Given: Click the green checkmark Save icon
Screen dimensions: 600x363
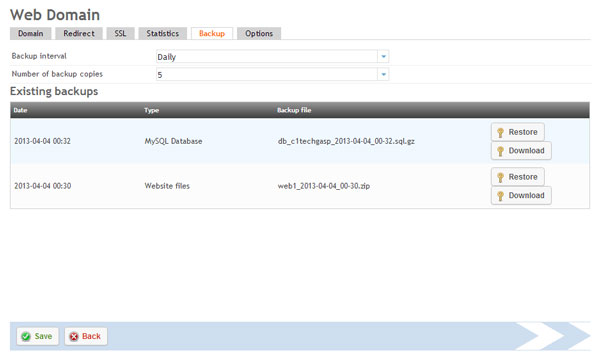Looking at the screenshot, I should pyautogui.click(x=26, y=337).
